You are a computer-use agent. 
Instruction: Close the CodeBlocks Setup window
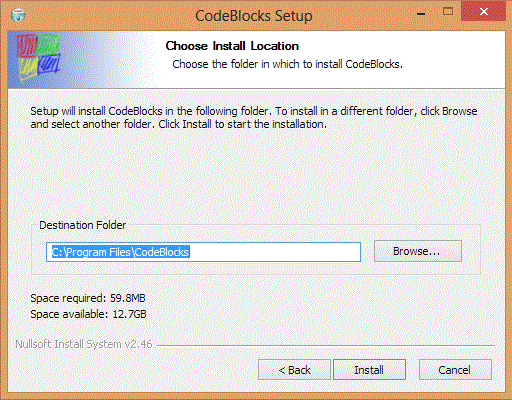[484, 12]
